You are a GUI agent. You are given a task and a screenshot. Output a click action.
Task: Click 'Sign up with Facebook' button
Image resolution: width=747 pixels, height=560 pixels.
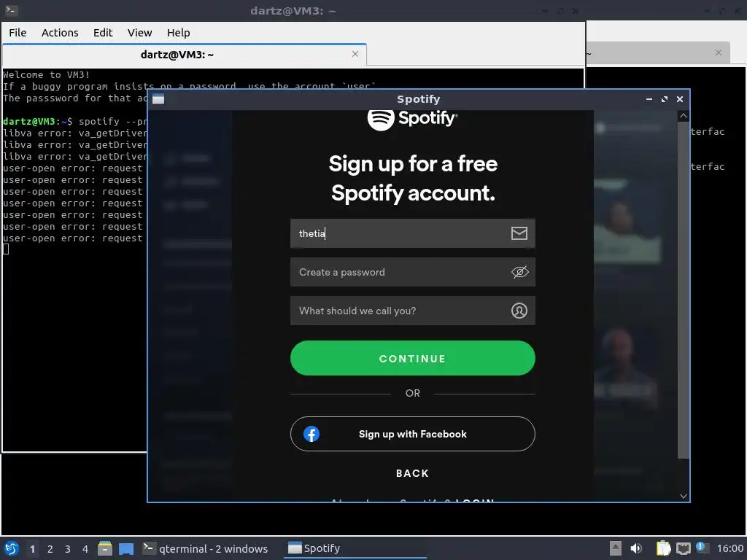coord(413,434)
